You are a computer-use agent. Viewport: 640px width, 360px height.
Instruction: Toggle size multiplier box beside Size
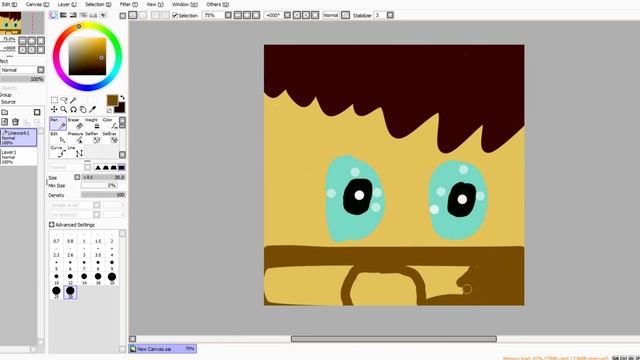click(77, 177)
